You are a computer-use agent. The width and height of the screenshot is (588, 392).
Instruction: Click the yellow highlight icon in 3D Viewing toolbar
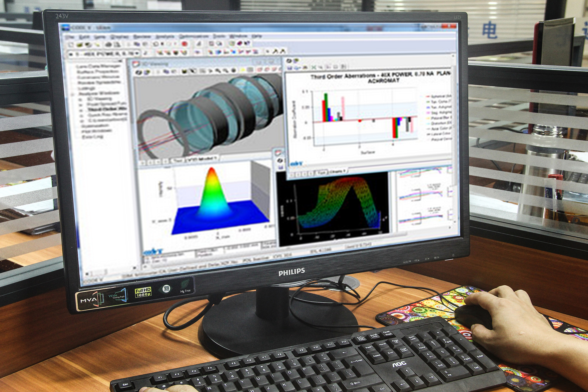[x=243, y=70]
